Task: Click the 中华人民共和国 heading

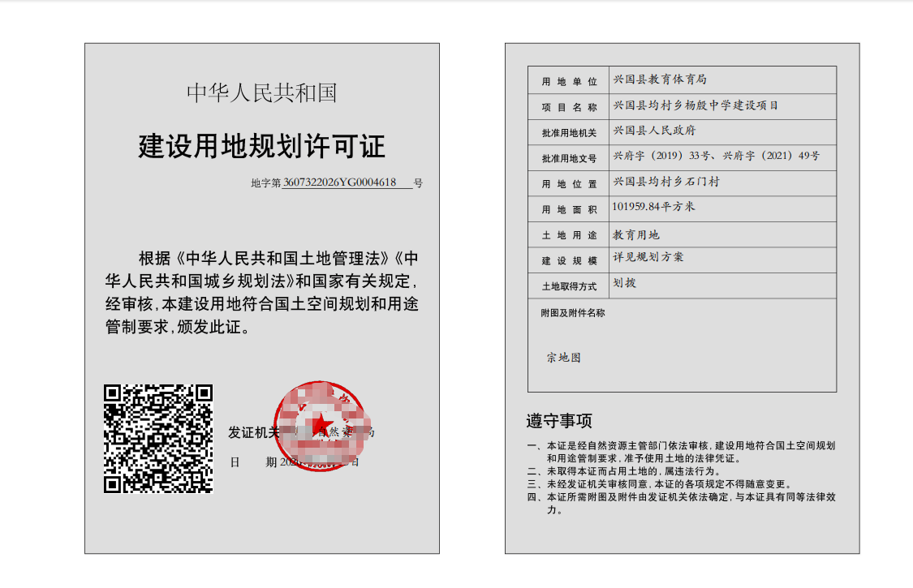Action: click(x=261, y=93)
